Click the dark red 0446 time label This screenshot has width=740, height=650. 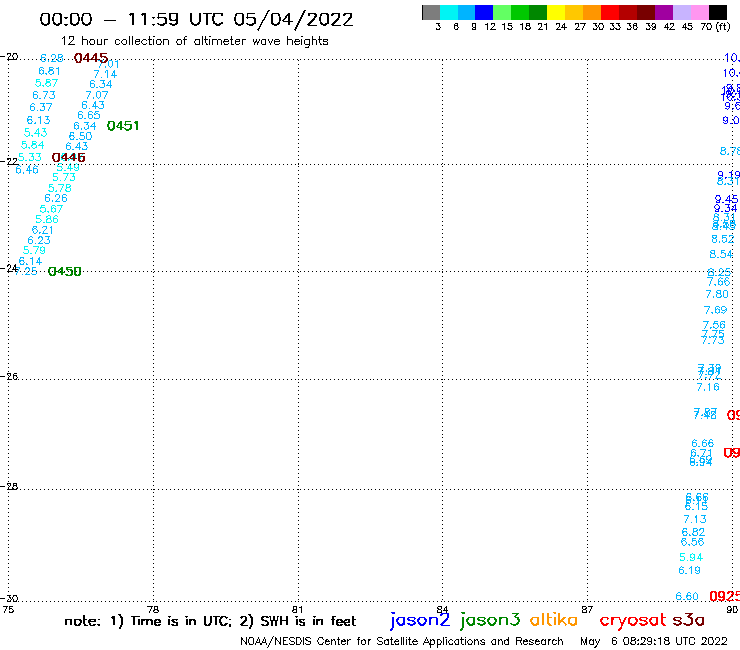(68, 157)
